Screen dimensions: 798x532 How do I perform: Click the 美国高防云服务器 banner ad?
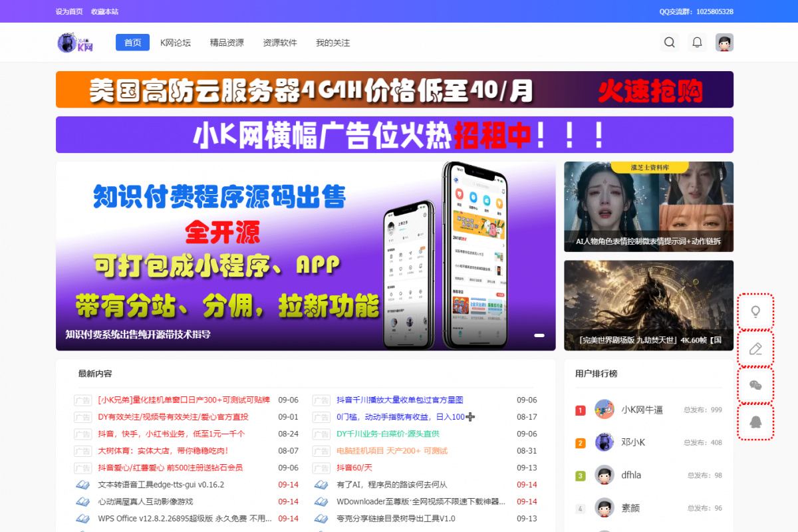tap(394, 90)
